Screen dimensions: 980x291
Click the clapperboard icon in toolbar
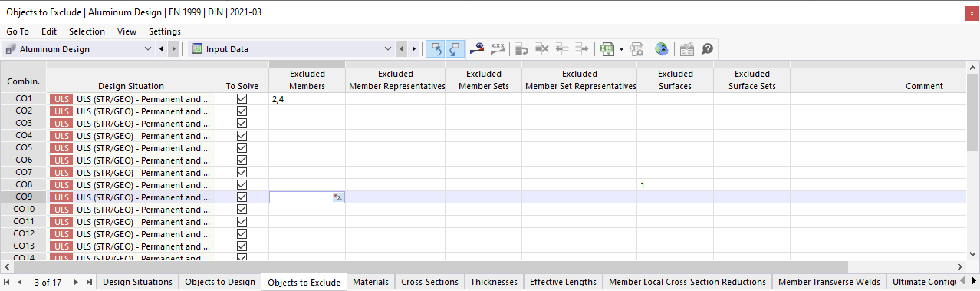pos(687,49)
